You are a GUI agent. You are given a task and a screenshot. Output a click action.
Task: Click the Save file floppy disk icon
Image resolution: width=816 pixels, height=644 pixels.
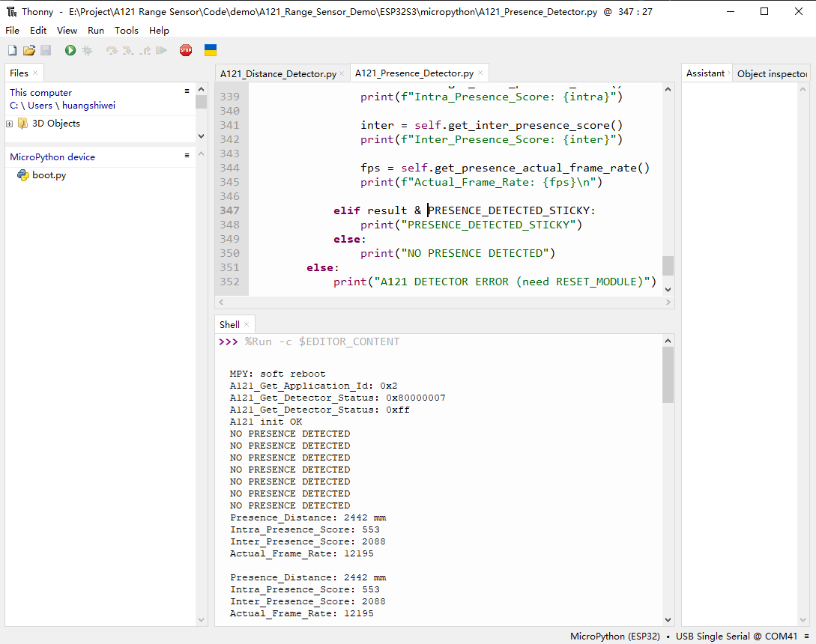coord(46,50)
